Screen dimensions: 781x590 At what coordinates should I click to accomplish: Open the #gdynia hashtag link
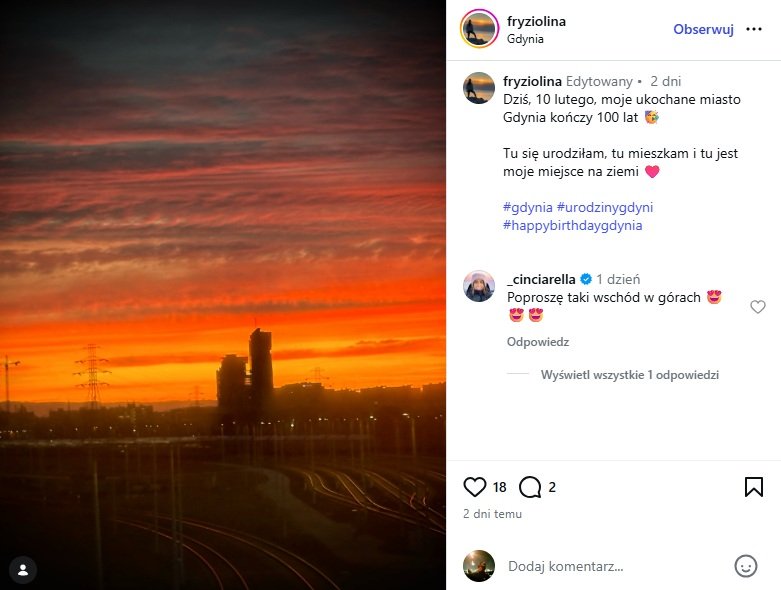coord(527,207)
